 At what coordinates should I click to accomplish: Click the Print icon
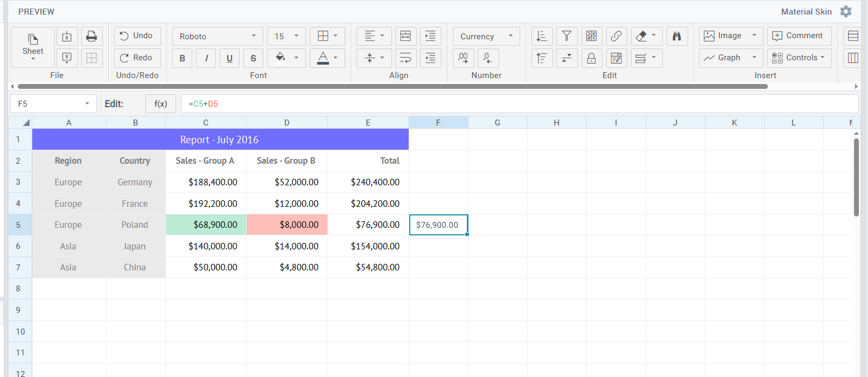click(92, 36)
